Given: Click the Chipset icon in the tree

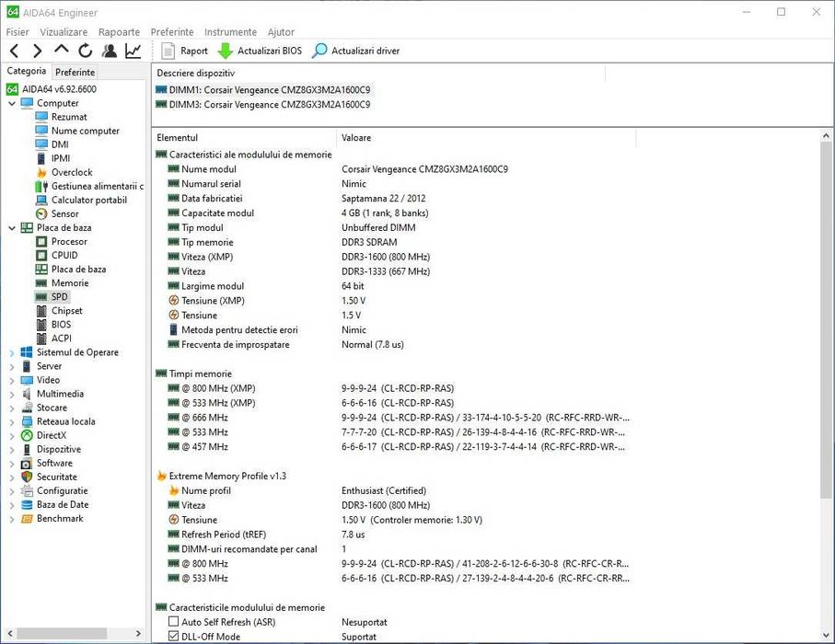Looking at the screenshot, I should click(41, 310).
